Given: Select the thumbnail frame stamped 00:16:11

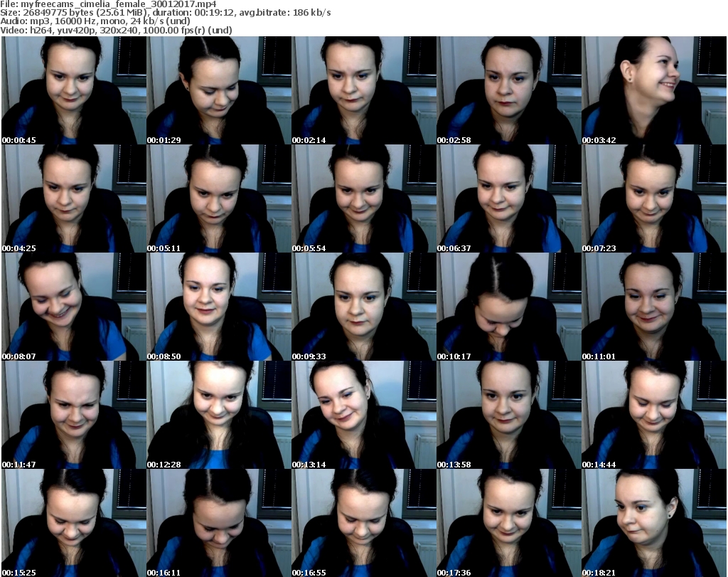Looking at the screenshot, I should 219,523.
